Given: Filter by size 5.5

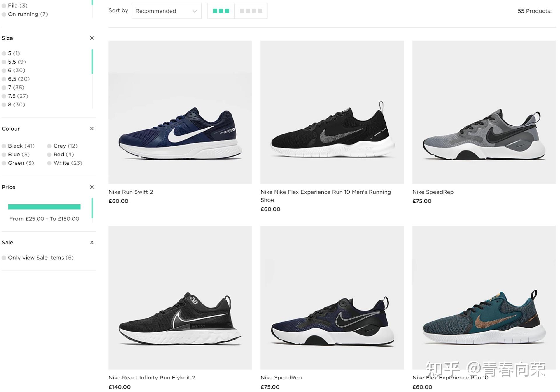Looking at the screenshot, I should tap(14, 62).
